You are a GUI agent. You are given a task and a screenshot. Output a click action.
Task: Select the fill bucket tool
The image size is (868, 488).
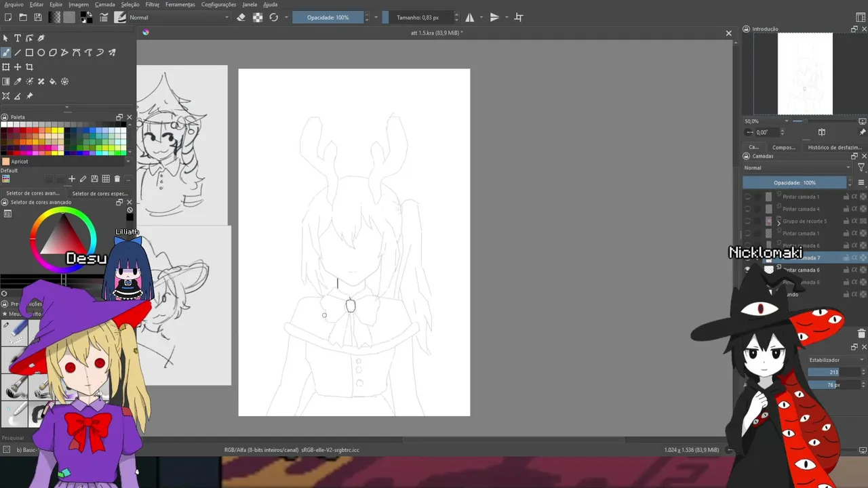click(53, 81)
